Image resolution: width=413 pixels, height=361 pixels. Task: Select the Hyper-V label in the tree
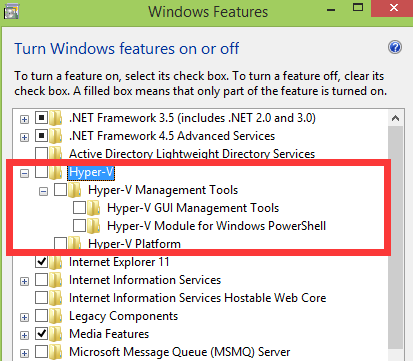click(91, 172)
